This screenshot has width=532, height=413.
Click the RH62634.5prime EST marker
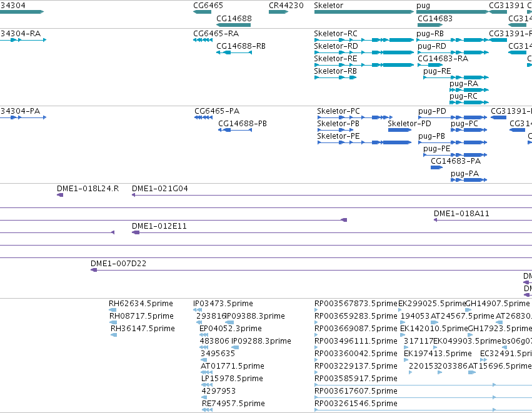113,310
